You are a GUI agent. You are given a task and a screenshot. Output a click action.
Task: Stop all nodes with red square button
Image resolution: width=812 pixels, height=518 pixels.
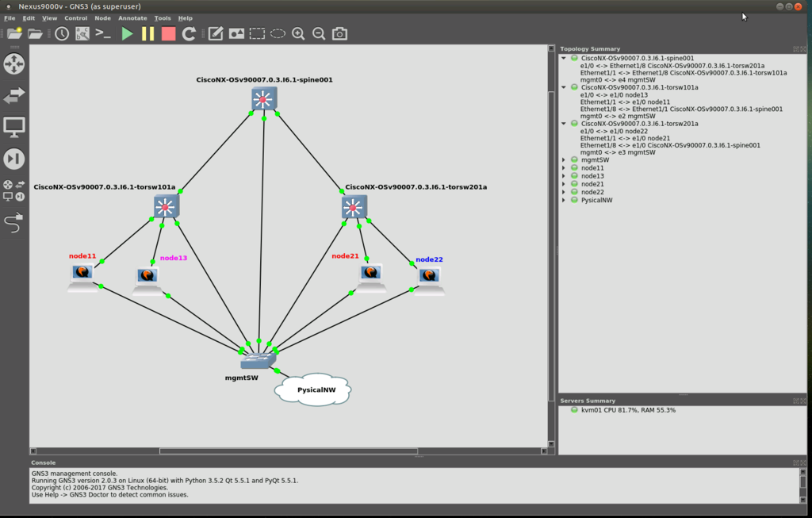168,33
